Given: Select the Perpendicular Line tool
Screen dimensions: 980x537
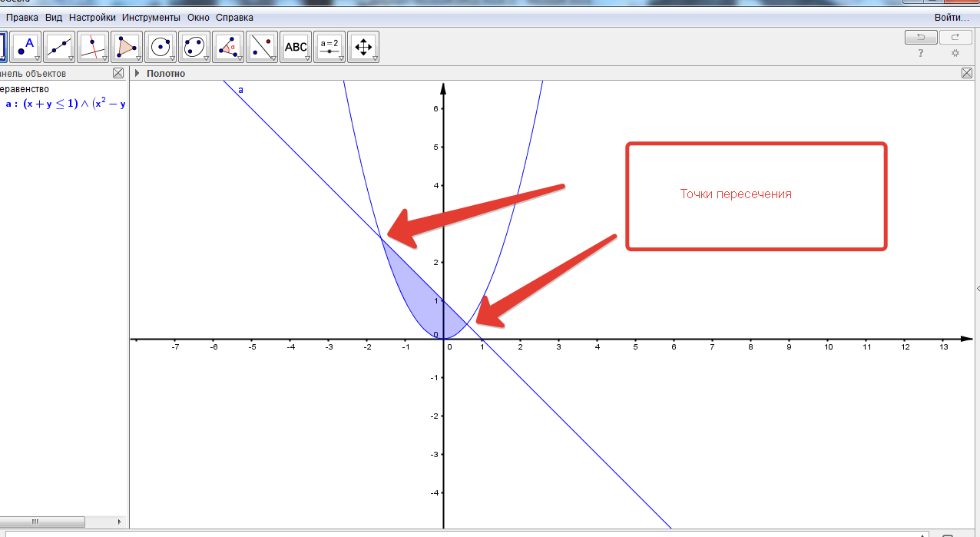Looking at the screenshot, I should [93, 47].
